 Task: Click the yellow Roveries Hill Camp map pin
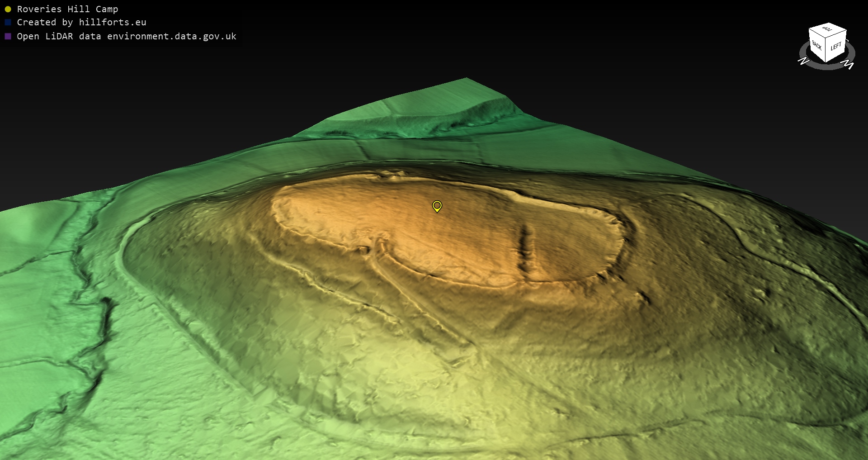coord(437,206)
